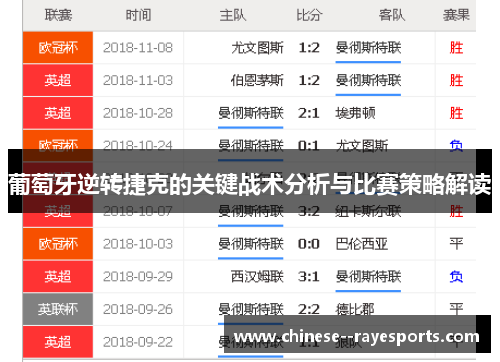Screen dimensions: 500x362
Task: Click the 负 result in the 2018-10-24 row
Action: click(456, 145)
